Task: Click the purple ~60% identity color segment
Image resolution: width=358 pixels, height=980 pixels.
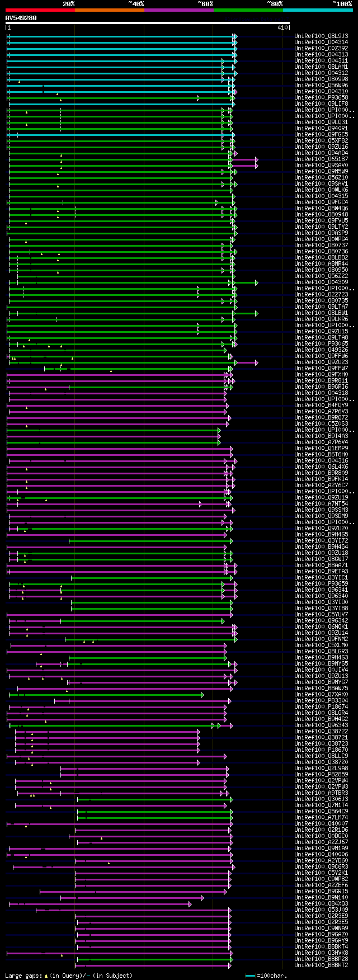Action: pyautogui.click(x=179, y=10)
